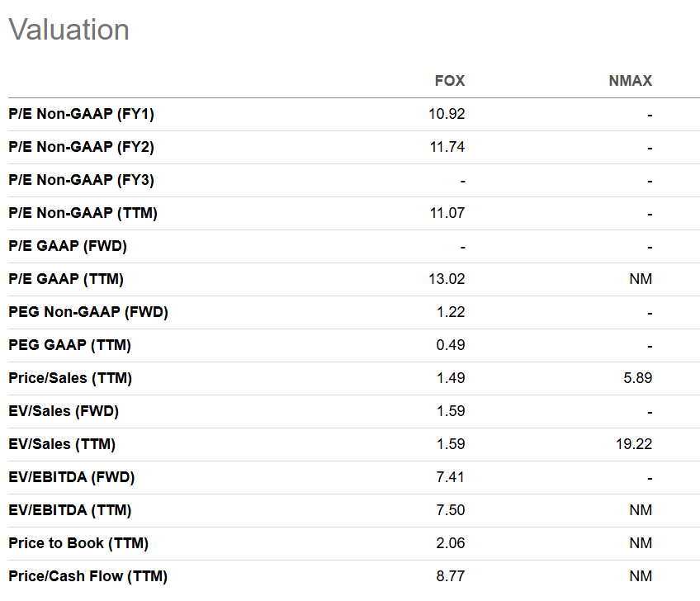Click FOX P/E GAAP value 13.02
Viewport: 700px width, 601px height.
(447, 280)
